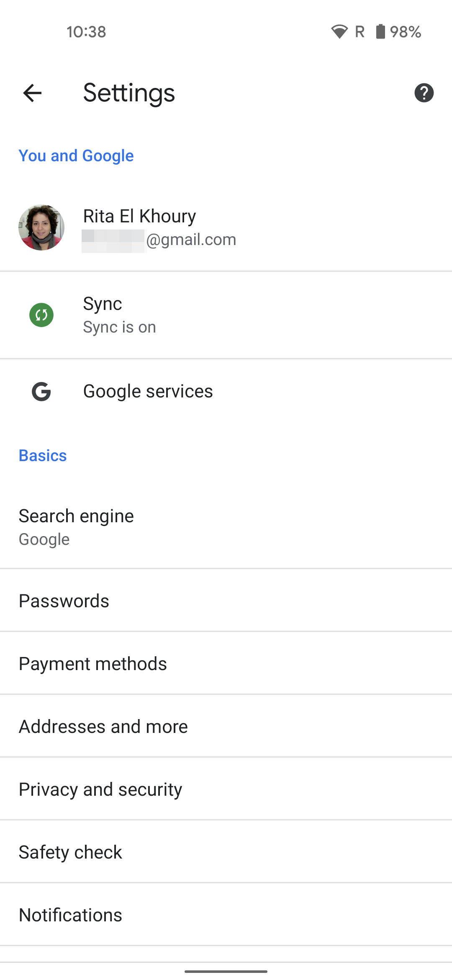This screenshot has height=980, width=452.
Task: Start a Safety check
Action: tap(167, 852)
